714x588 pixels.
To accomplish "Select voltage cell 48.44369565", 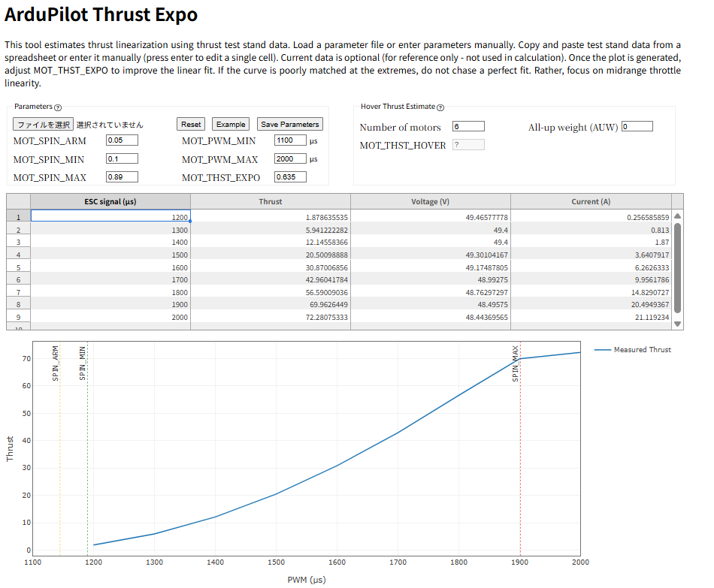I will click(x=431, y=317).
